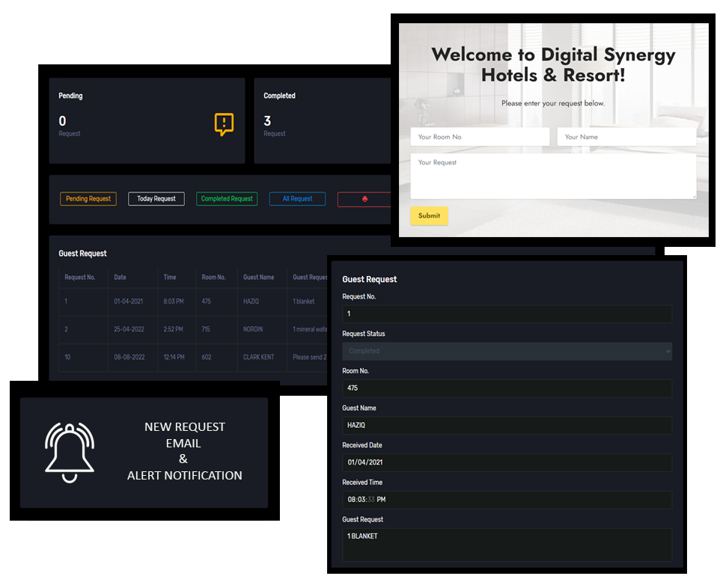Open the Request Status dropdown
The height and width of the screenshot is (588, 726).
click(x=507, y=351)
